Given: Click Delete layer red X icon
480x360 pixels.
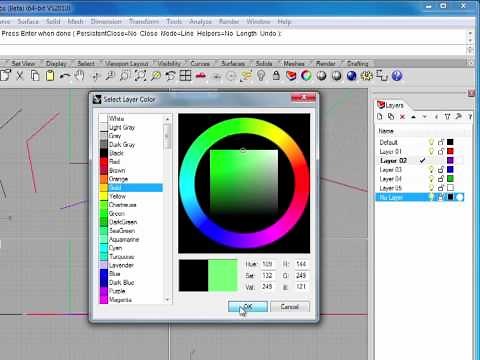Looking at the screenshot, I should [402, 117].
